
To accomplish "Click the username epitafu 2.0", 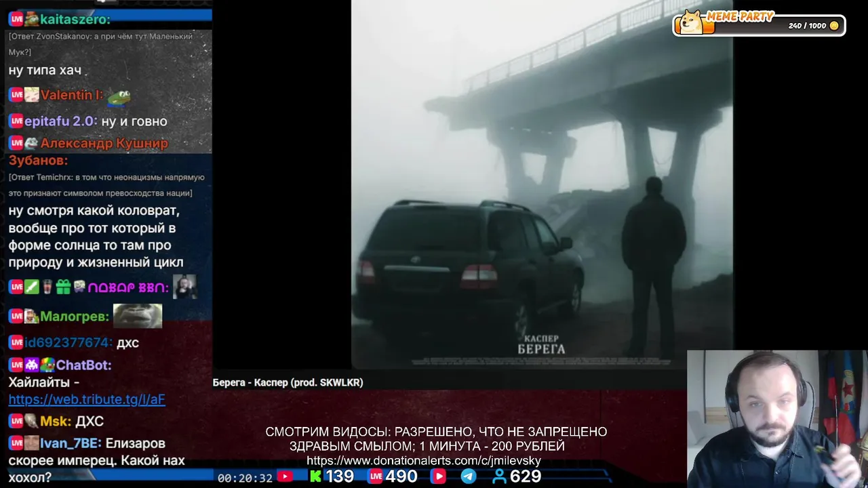I will tap(61, 121).
